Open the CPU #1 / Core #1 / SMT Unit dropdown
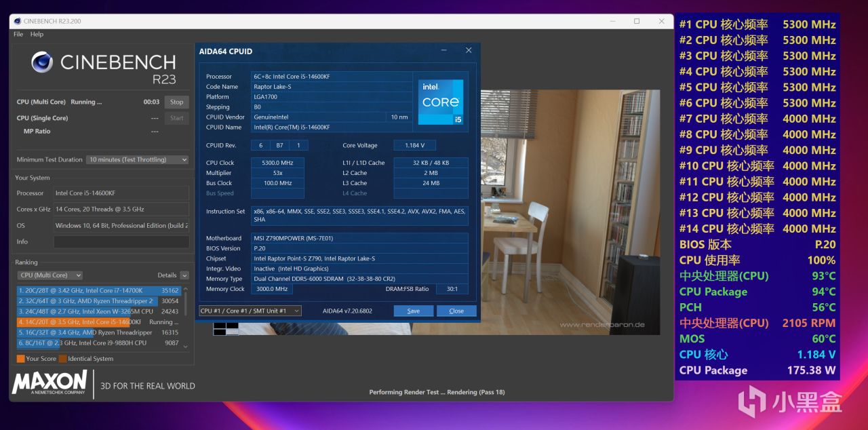This screenshot has height=430, width=868. point(251,311)
